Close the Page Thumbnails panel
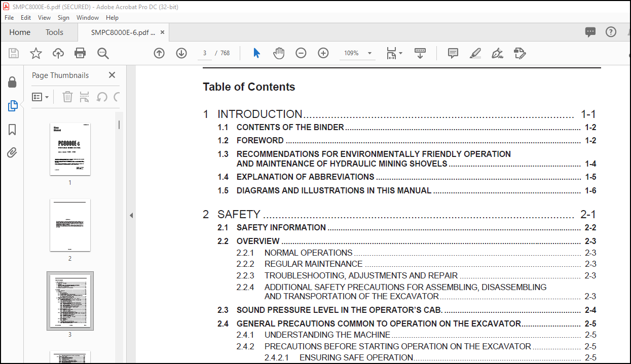This screenshot has width=631, height=364. [x=112, y=75]
